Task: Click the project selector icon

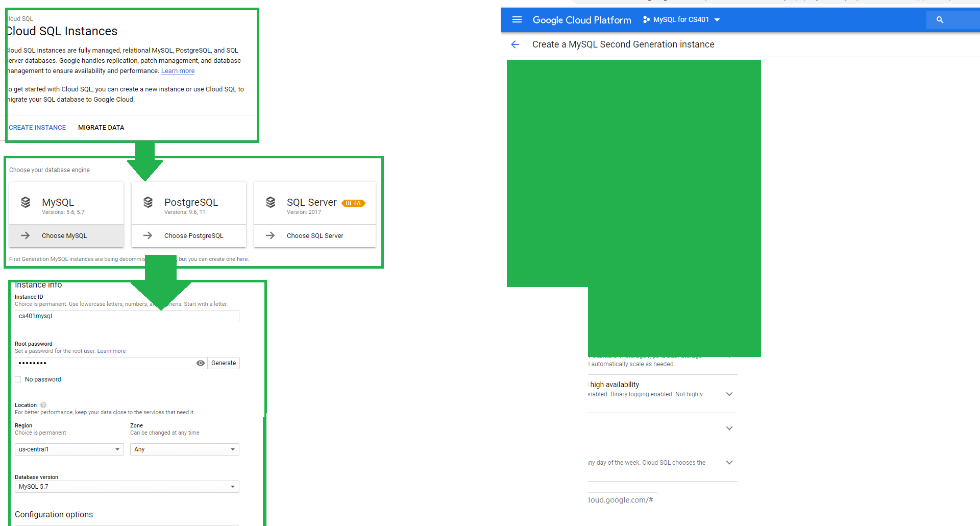Action: point(646,20)
